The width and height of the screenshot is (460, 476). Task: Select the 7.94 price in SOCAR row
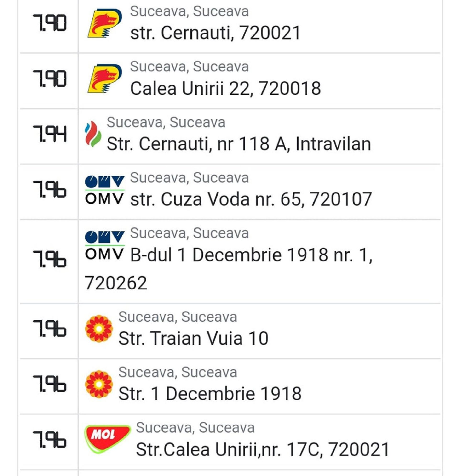[50, 134]
